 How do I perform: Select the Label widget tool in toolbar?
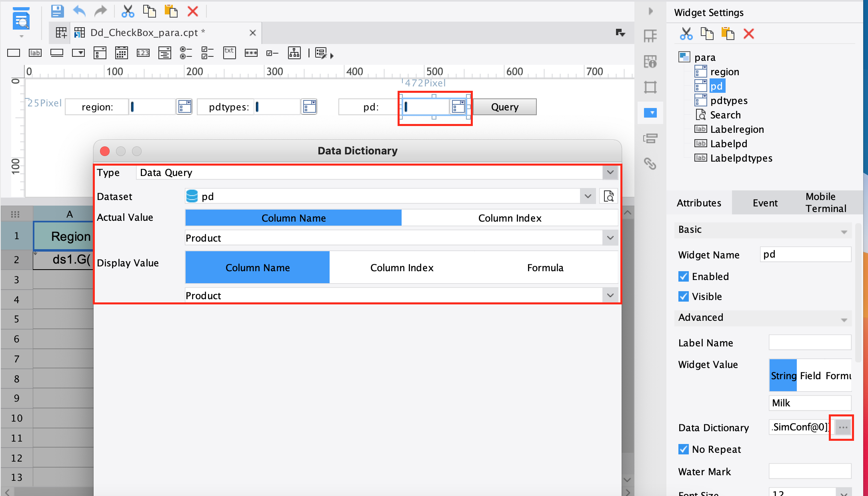(x=35, y=52)
